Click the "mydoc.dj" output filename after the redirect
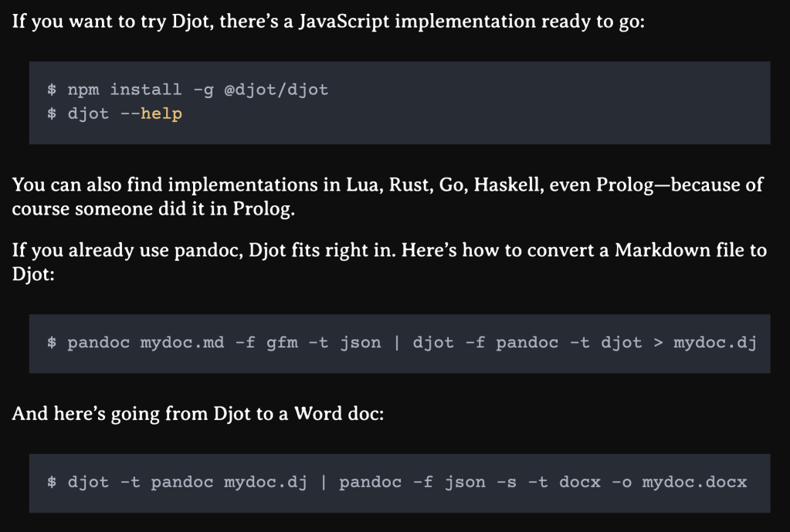790x532 pixels. click(x=714, y=342)
